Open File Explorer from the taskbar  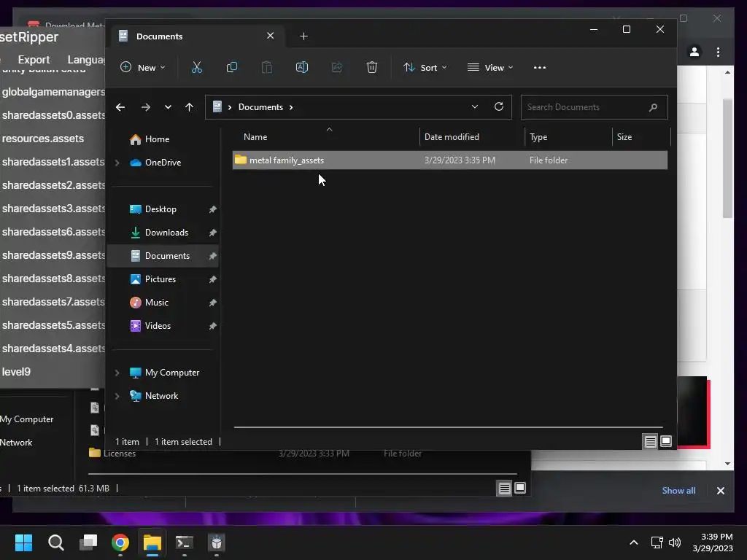(x=152, y=542)
